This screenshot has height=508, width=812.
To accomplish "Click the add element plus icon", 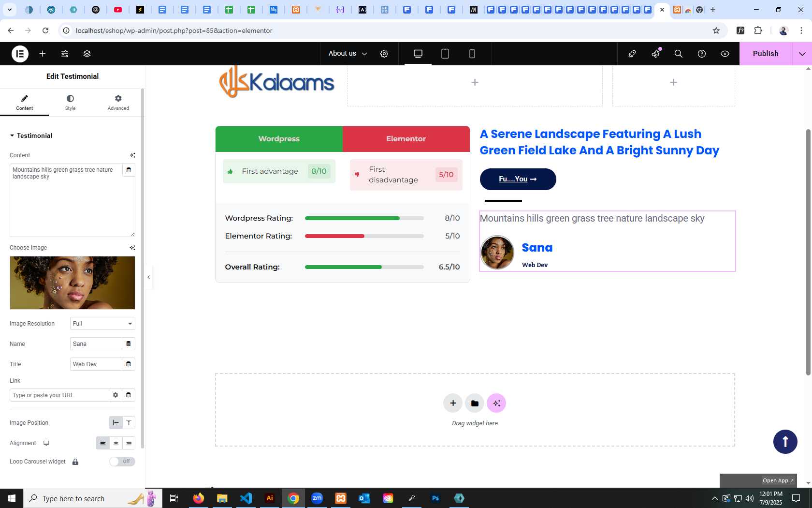I will 43,54.
